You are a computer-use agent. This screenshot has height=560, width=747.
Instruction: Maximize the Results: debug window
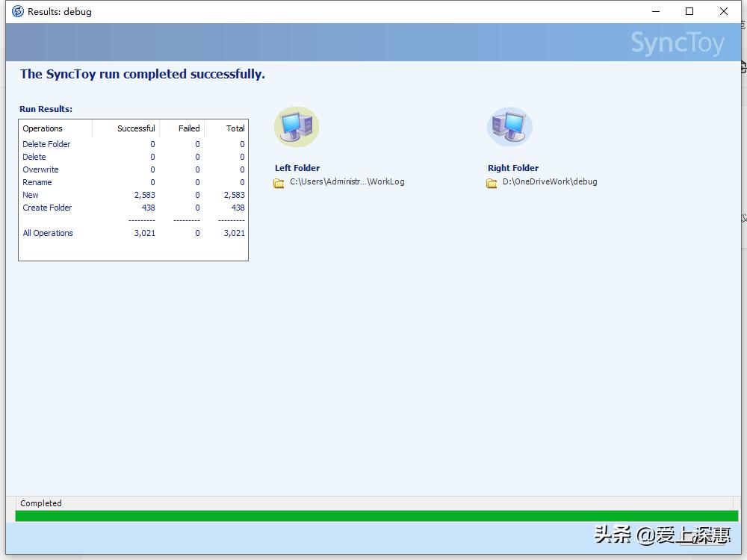point(689,11)
